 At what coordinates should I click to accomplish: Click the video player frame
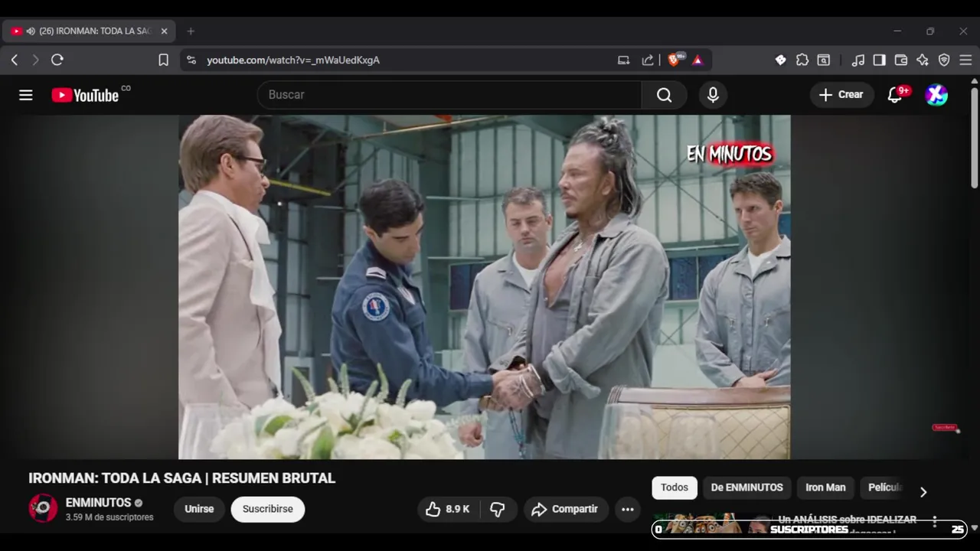coord(485,287)
